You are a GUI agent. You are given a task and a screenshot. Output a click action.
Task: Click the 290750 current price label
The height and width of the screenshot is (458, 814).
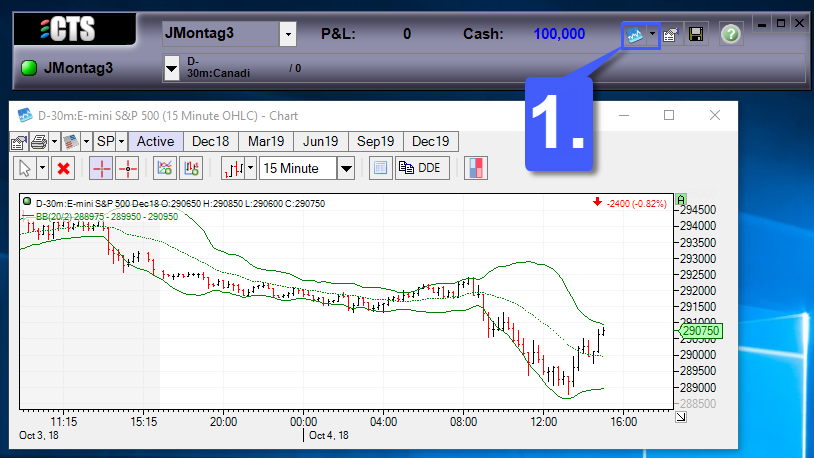click(x=701, y=331)
